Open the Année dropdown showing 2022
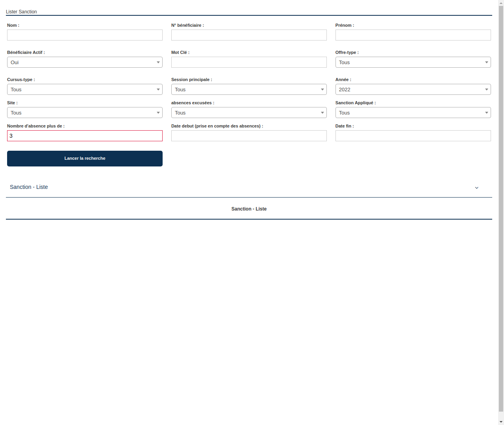 pos(413,89)
